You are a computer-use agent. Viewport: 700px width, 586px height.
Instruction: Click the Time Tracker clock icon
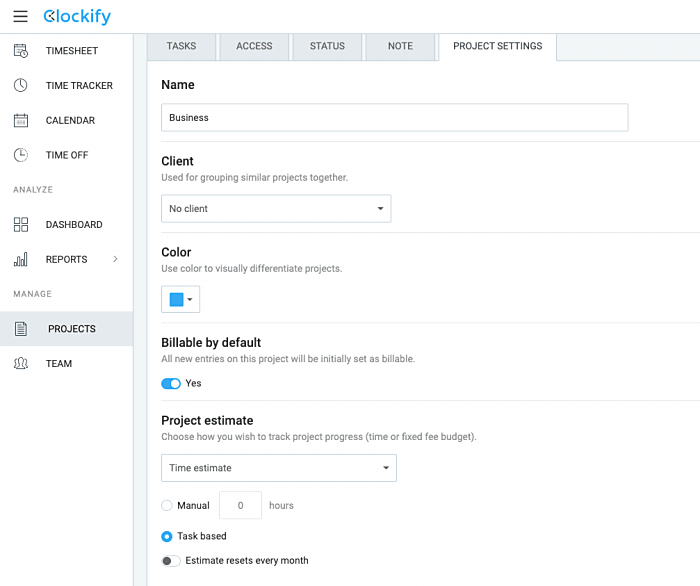point(21,86)
